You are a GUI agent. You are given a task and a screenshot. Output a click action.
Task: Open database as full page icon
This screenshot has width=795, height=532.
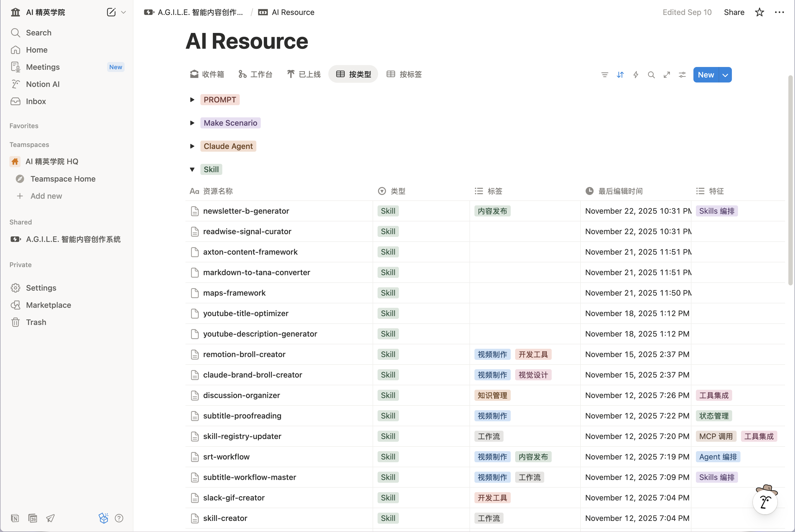tap(666, 75)
